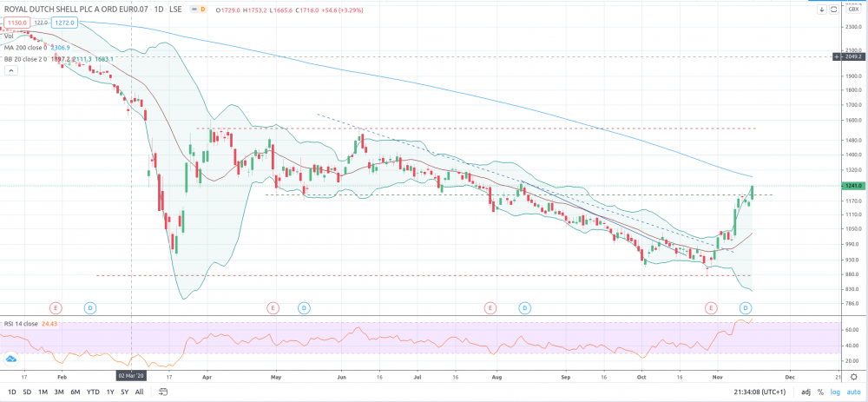Viewport: 868px width, 402px height.
Task: Set the range to 3M
Action: click(59, 392)
